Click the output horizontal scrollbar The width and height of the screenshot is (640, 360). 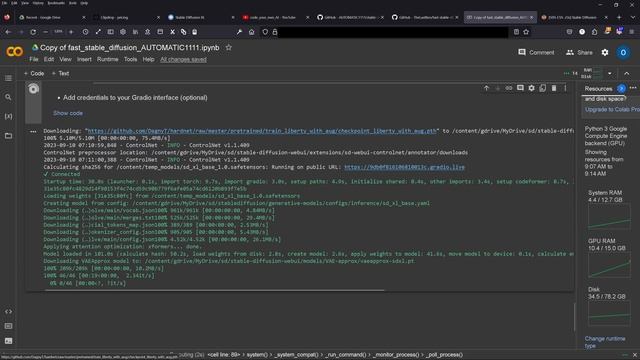pyautogui.click(x=214, y=290)
